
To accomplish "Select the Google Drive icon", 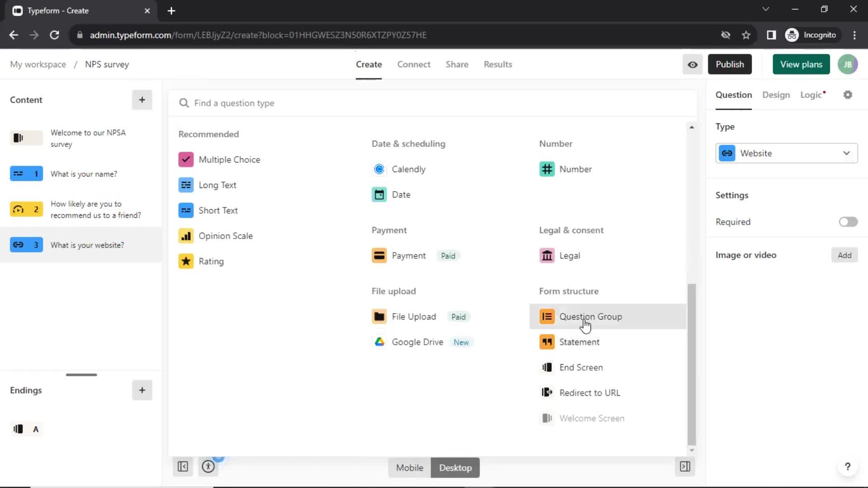I will (x=379, y=342).
